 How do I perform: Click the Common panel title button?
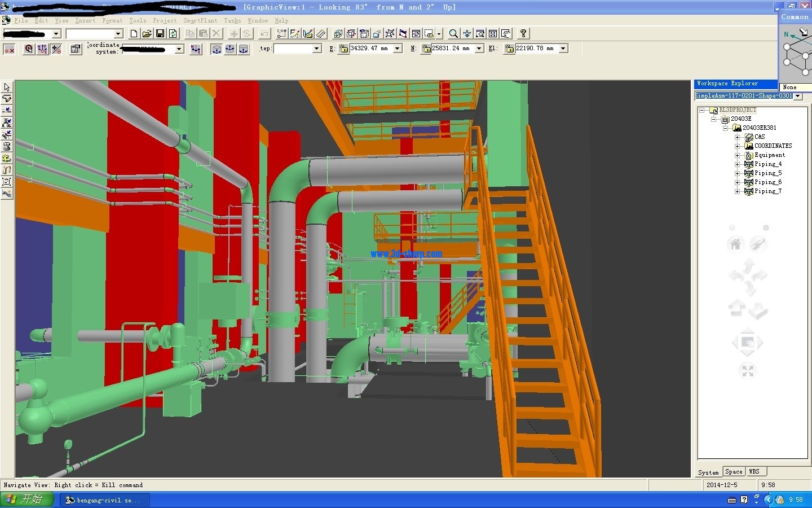click(x=795, y=17)
